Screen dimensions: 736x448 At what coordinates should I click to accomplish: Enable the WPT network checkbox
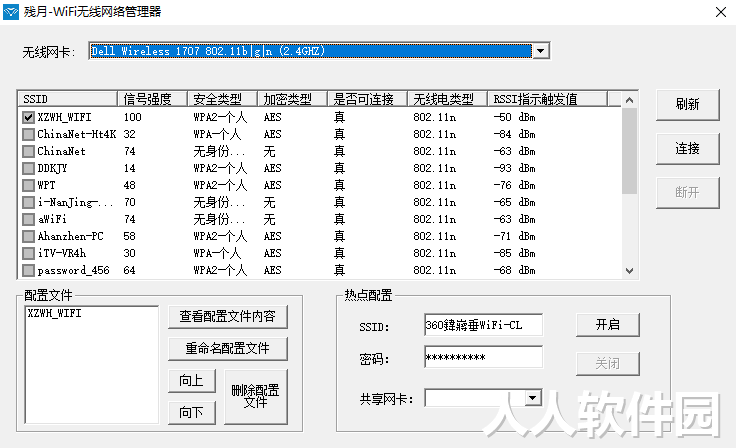(28, 185)
